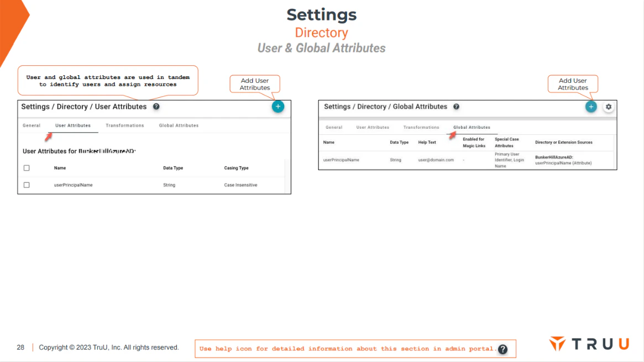Open General tab in Global Attributes panel
This screenshot has height=362, width=644.
tap(334, 127)
